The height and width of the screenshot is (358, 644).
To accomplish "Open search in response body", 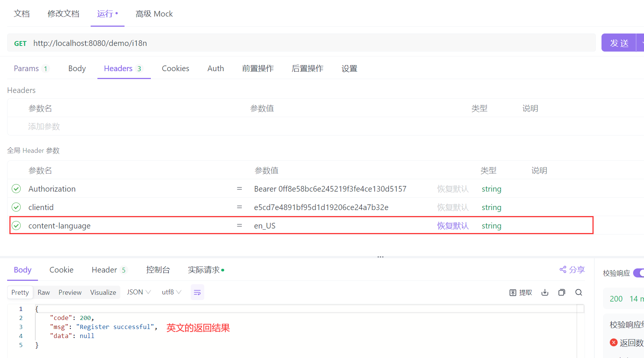I will tap(579, 292).
